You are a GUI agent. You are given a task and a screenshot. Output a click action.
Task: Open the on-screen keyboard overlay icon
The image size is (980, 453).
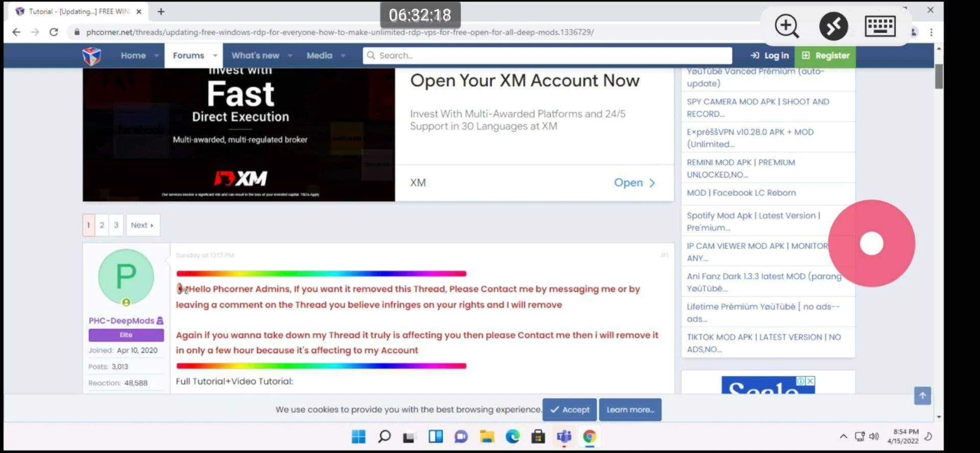pyautogui.click(x=880, y=26)
